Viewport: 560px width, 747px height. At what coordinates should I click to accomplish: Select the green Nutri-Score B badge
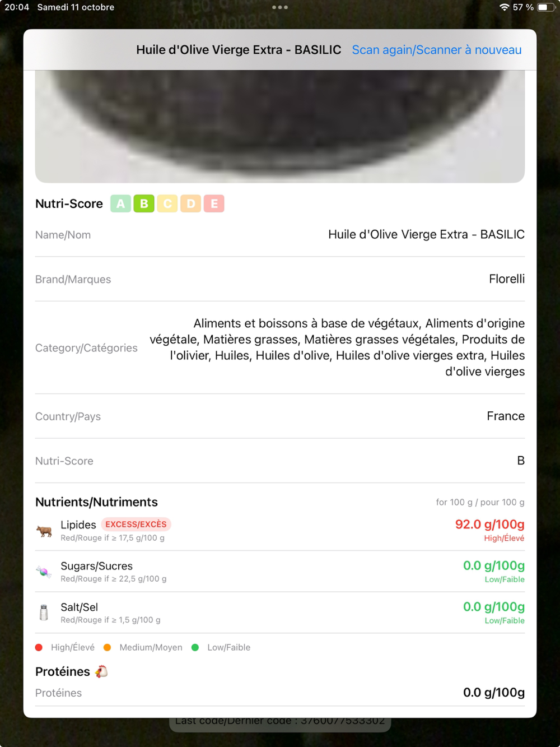(x=144, y=203)
